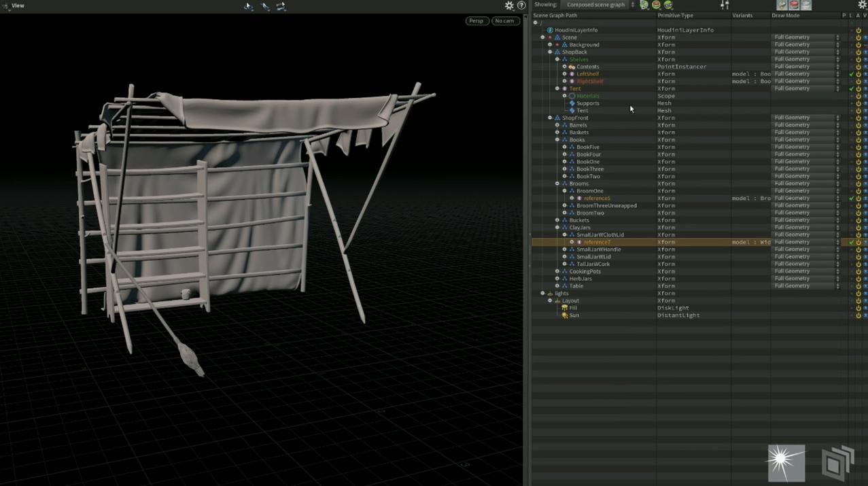Screen dimensions: 868x486
Task: Toggle activation power icon for Scene row
Action: pyautogui.click(x=858, y=37)
